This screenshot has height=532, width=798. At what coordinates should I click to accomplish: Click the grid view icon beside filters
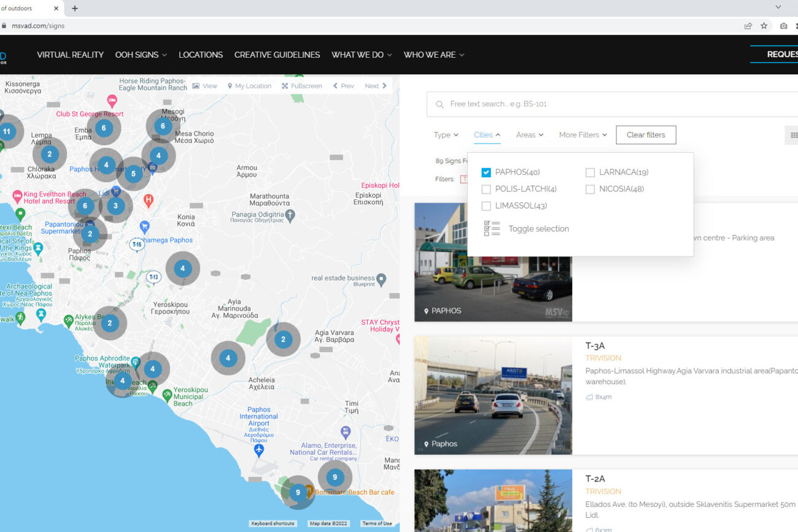793,135
